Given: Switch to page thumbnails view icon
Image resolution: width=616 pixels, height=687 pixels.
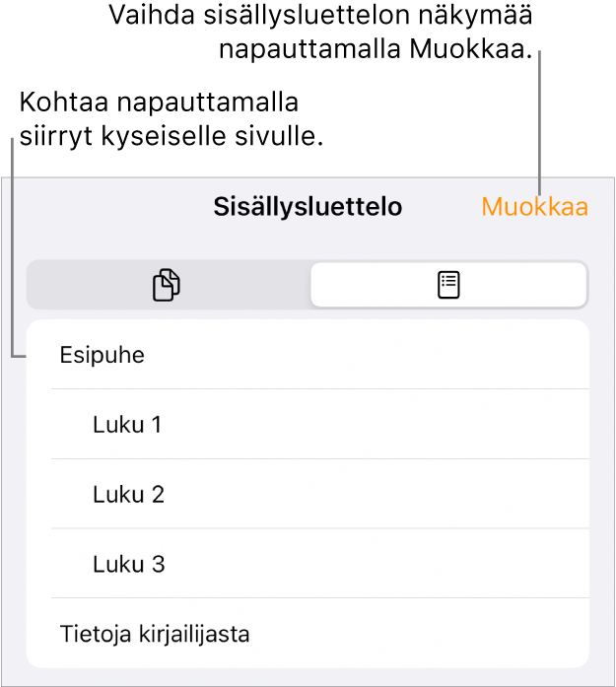Looking at the screenshot, I should (x=168, y=286).
